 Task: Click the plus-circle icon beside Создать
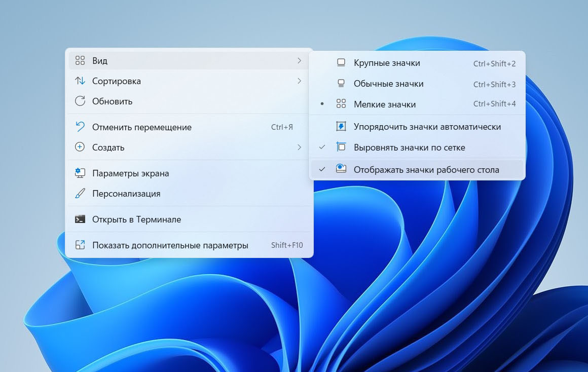point(80,147)
